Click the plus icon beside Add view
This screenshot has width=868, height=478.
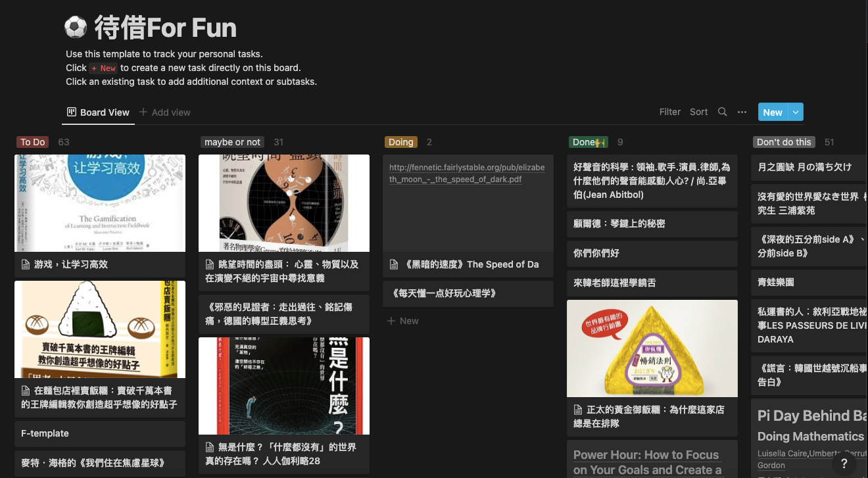[143, 112]
